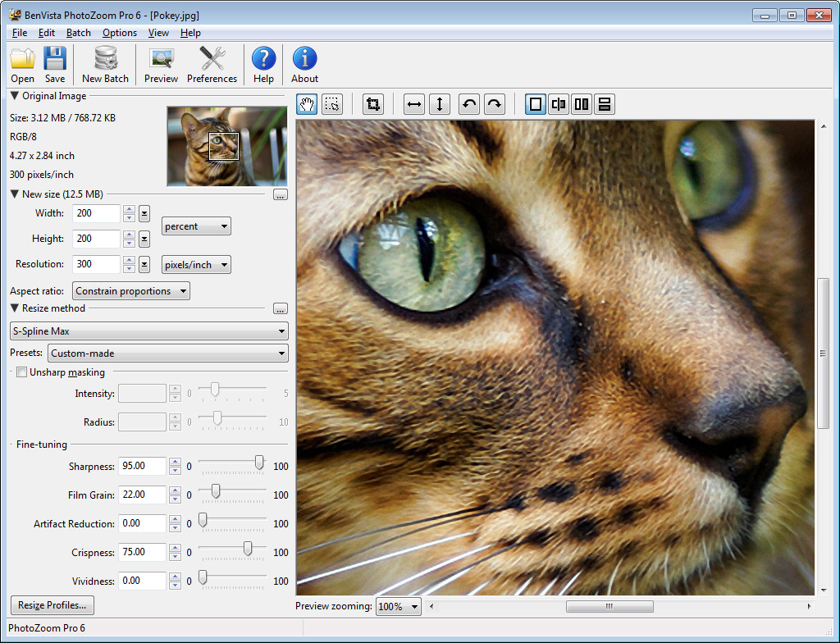
Task: Flip the image vertically
Action: click(x=440, y=103)
